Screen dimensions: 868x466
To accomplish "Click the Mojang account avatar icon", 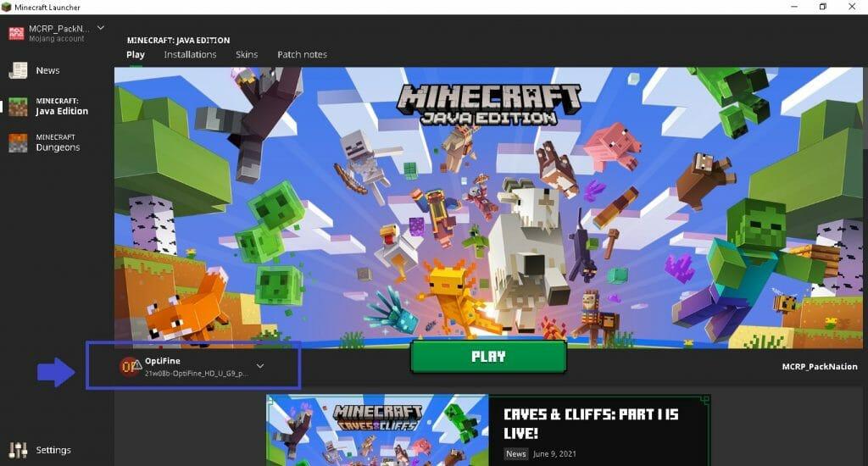I will 17,33.
